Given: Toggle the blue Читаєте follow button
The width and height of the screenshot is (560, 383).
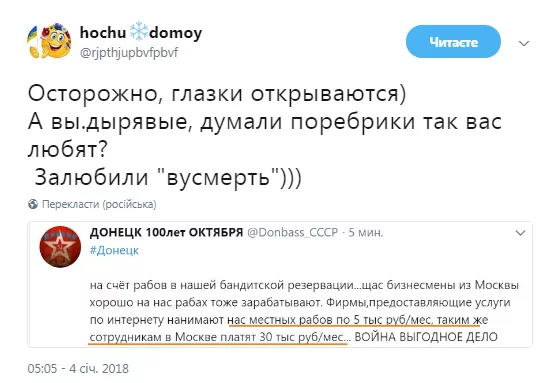Looking at the screenshot, I should click(x=453, y=42).
